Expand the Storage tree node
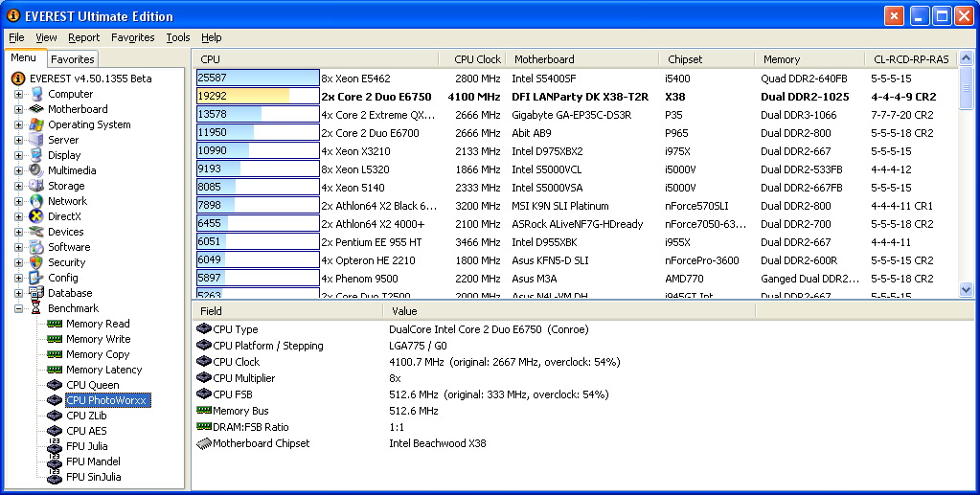 (x=19, y=186)
